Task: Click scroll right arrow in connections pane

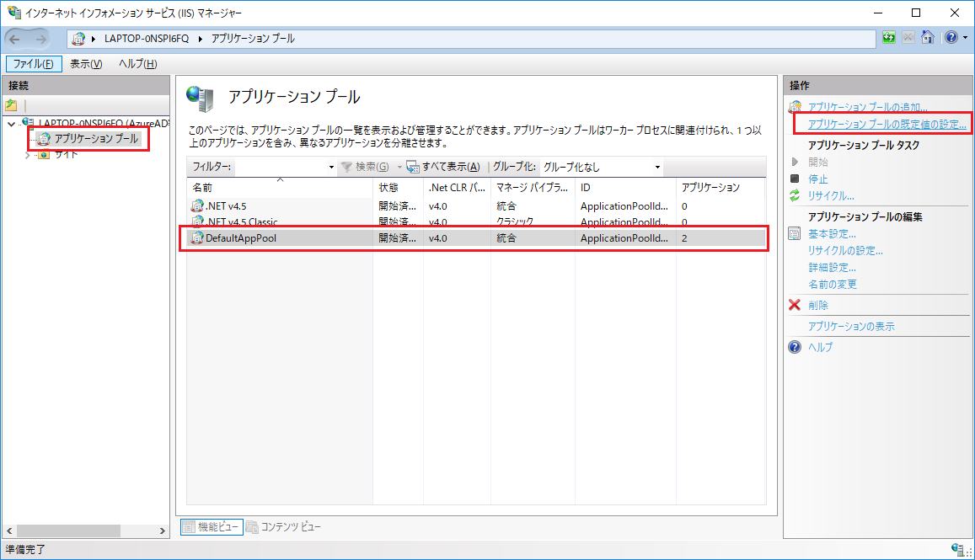Action: tap(163, 531)
